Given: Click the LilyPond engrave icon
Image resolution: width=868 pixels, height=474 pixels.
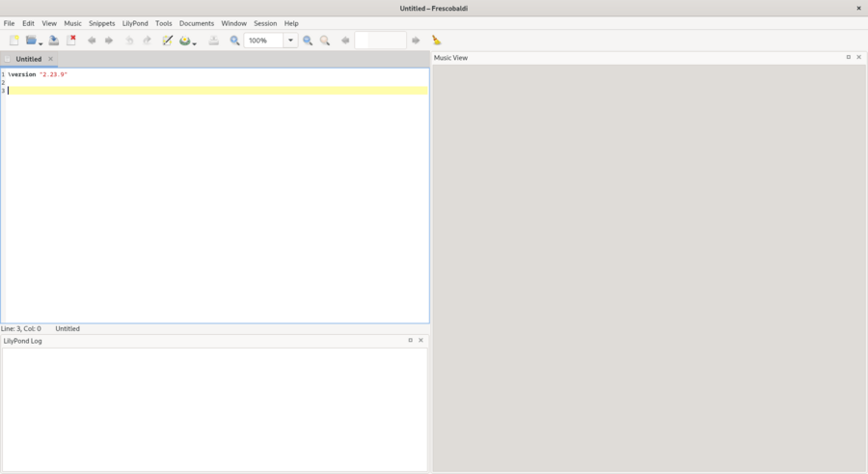Looking at the screenshot, I should click(184, 41).
